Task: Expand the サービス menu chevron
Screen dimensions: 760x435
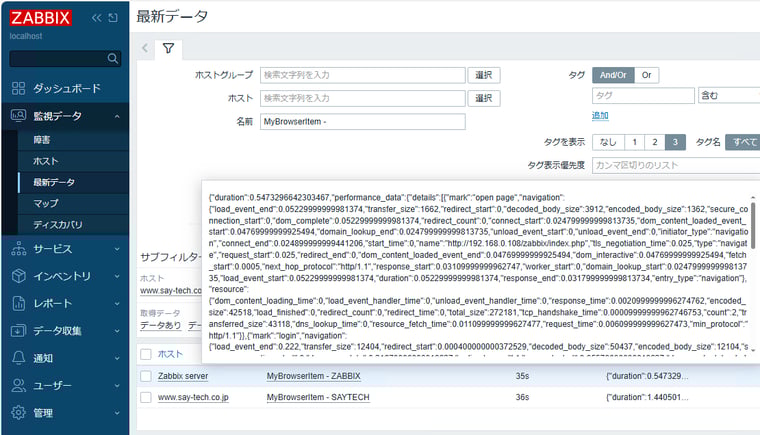Action: point(117,249)
